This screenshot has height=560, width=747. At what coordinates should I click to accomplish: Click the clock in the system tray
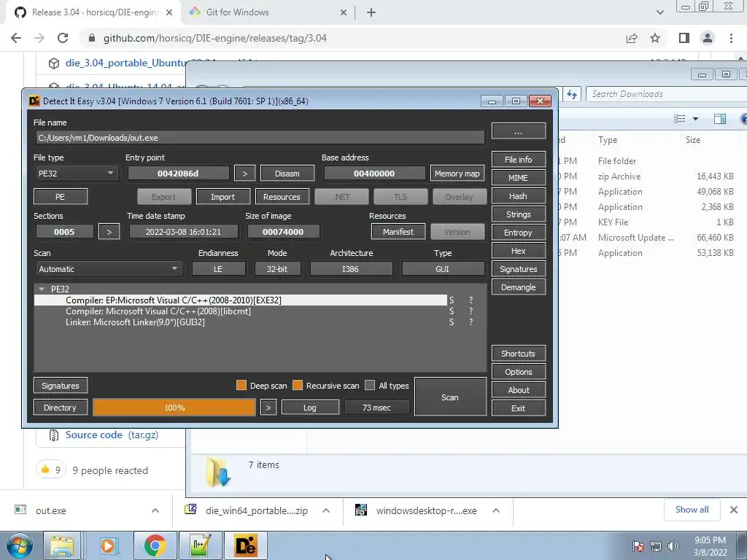[x=711, y=546]
